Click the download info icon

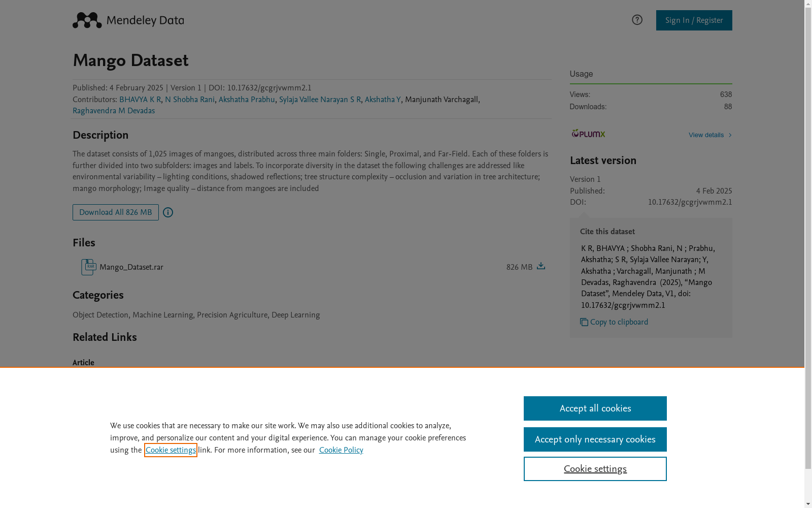168,212
